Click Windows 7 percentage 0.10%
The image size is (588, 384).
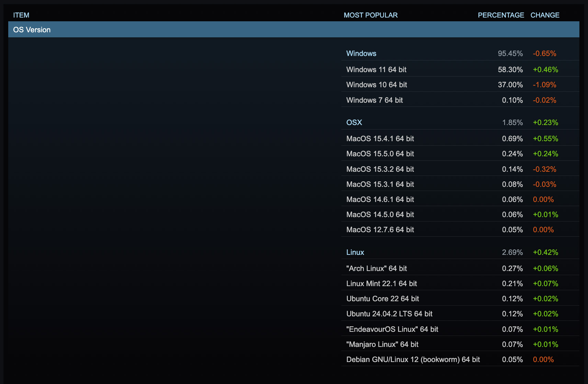(x=512, y=100)
